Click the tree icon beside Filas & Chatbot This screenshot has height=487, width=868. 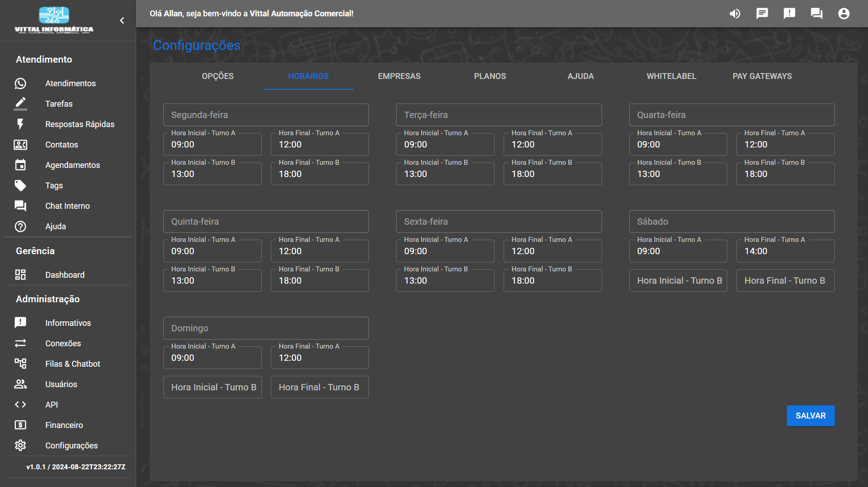(x=20, y=364)
